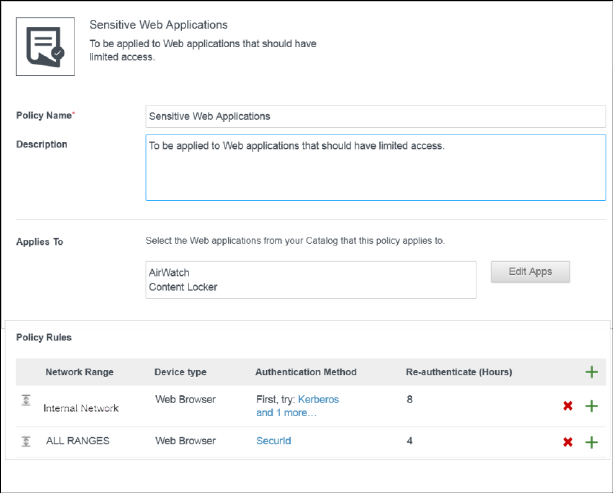Image resolution: width=613 pixels, height=493 pixels.
Task: Add a rule after ALL RANGES row
Action: coord(591,442)
